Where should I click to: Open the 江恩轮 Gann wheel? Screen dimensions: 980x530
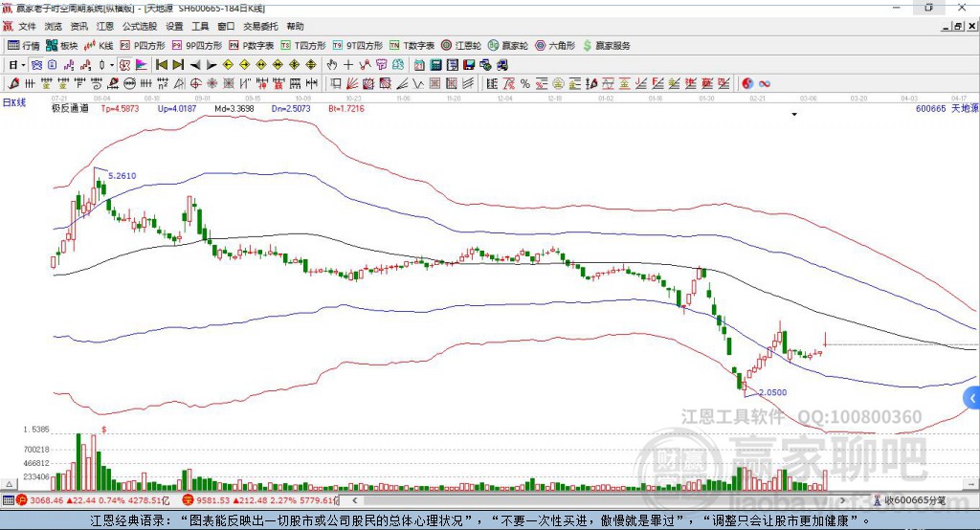[461, 46]
